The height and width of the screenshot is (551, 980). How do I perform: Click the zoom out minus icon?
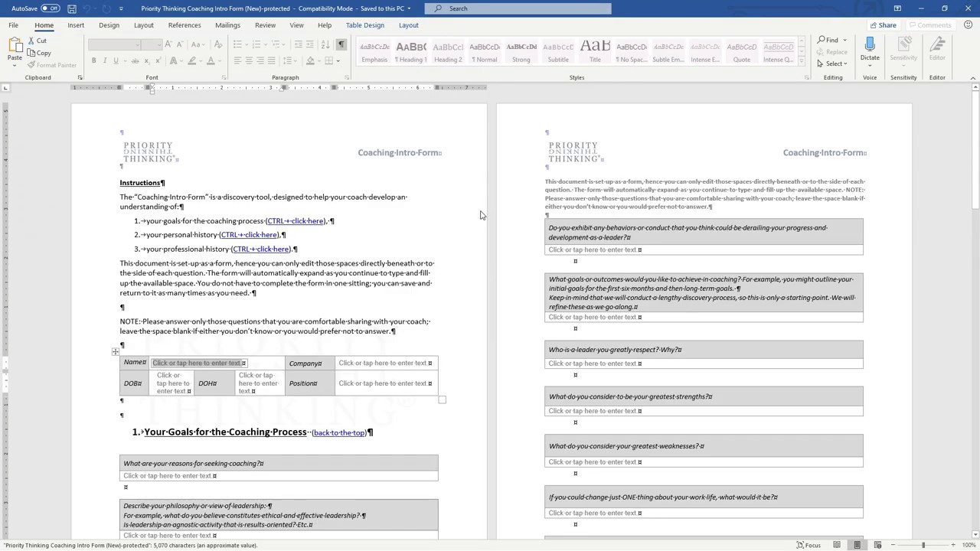click(x=893, y=545)
